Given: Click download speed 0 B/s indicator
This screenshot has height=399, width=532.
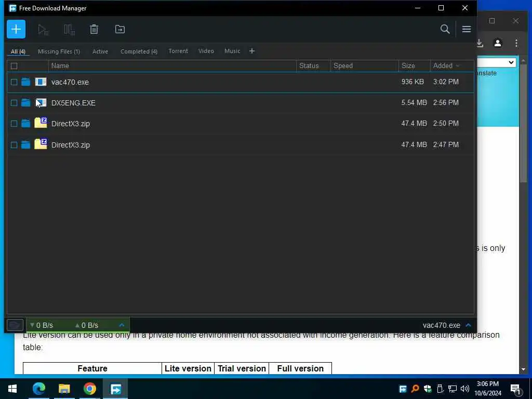Looking at the screenshot, I should coord(42,325).
